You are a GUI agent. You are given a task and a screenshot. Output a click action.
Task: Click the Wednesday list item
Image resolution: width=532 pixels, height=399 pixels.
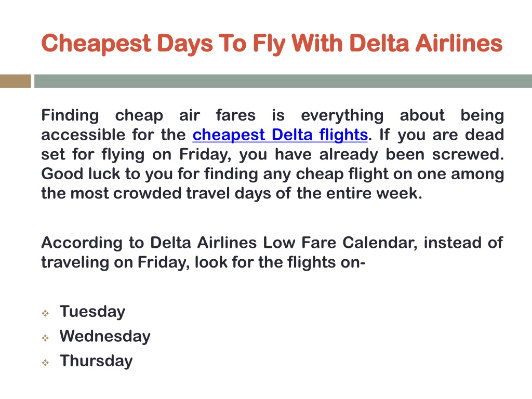pos(105,336)
